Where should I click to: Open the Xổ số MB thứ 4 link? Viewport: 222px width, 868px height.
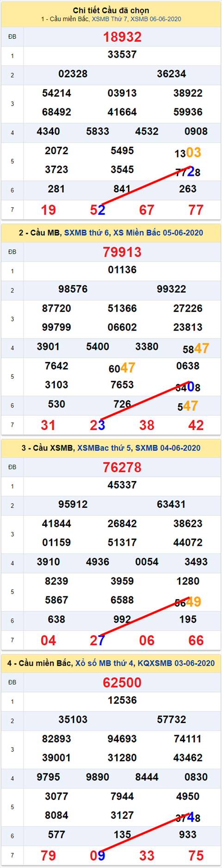tap(105, 663)
